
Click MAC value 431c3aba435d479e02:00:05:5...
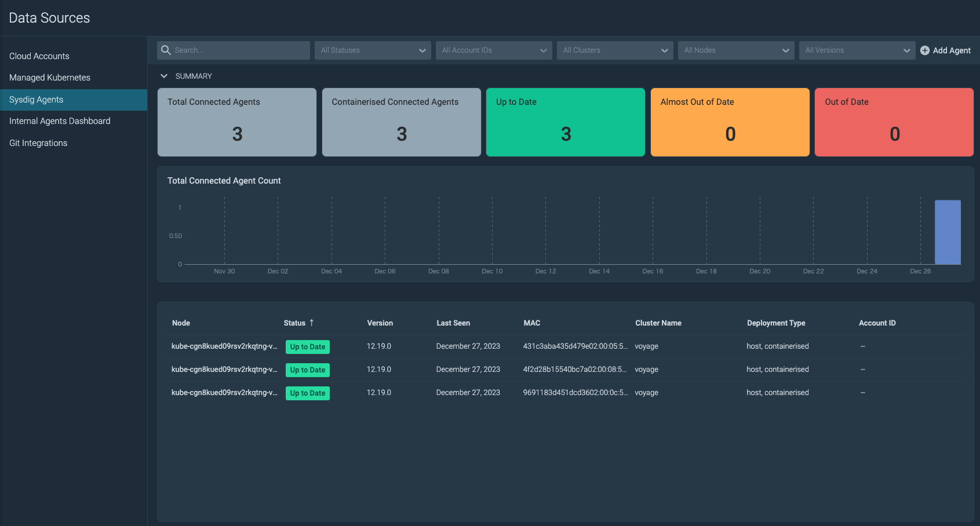tap(575, 346)
